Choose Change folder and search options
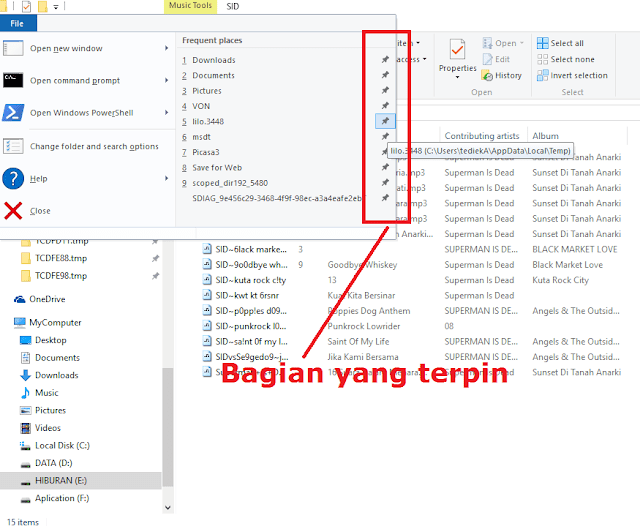This screenshot has height=529, width=640. coord(85,146)
